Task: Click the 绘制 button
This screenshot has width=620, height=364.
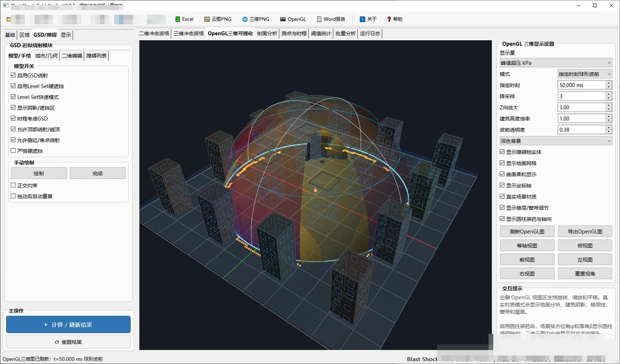Action: [39, 173]
